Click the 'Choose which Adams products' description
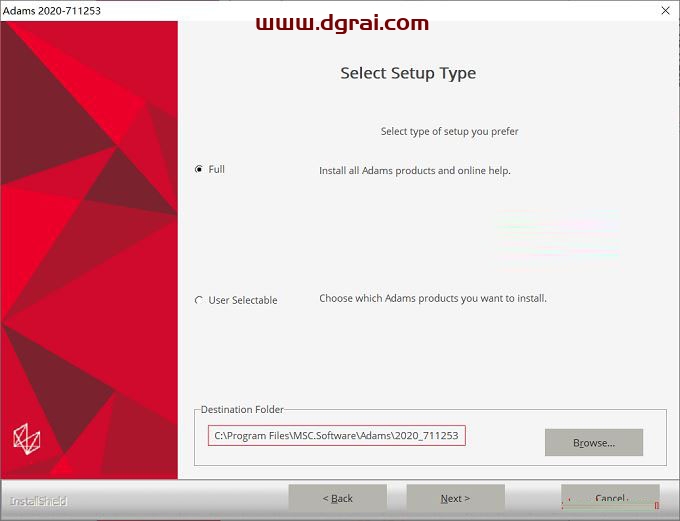680x521 pixels. (x=432, y=298)
